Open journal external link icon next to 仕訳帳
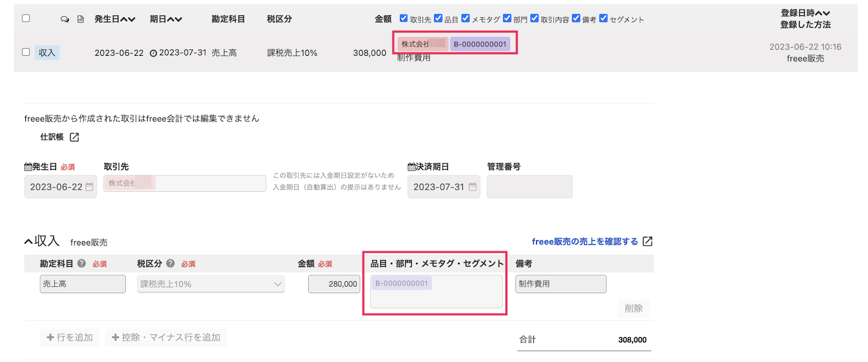 (x=74, y=137)
